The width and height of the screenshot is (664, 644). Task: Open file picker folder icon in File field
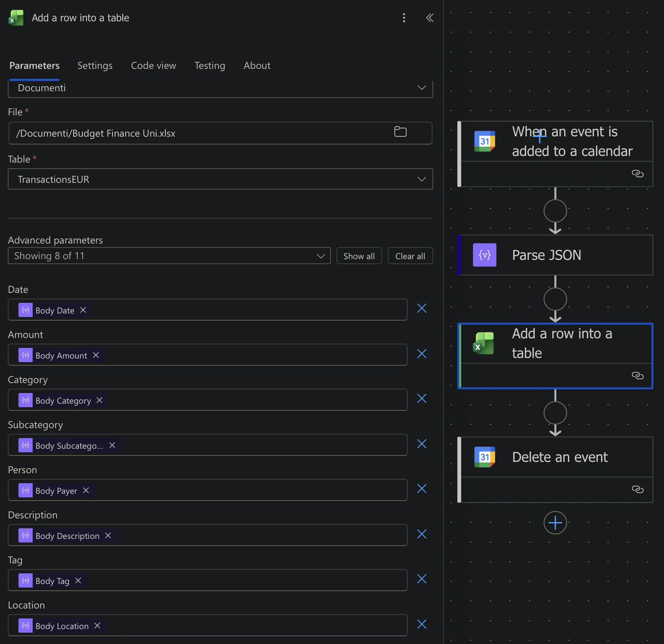coord(400,132)
